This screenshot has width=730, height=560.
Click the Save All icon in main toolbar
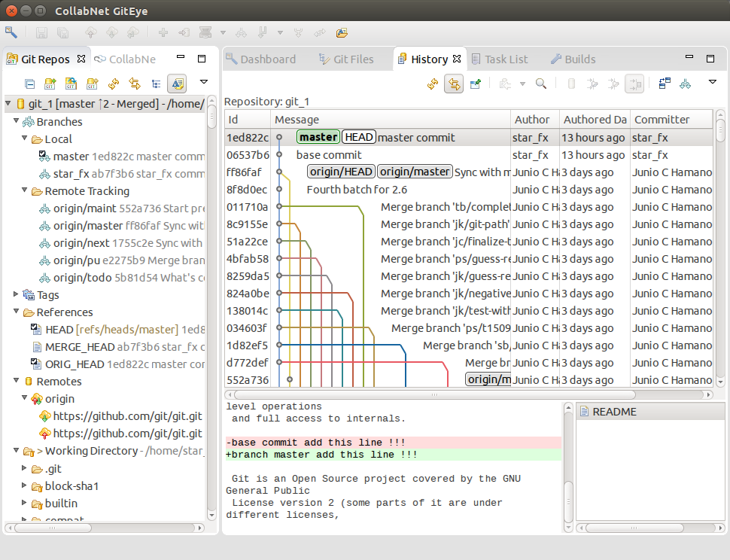pyautogui.click(x=62, y=32)
